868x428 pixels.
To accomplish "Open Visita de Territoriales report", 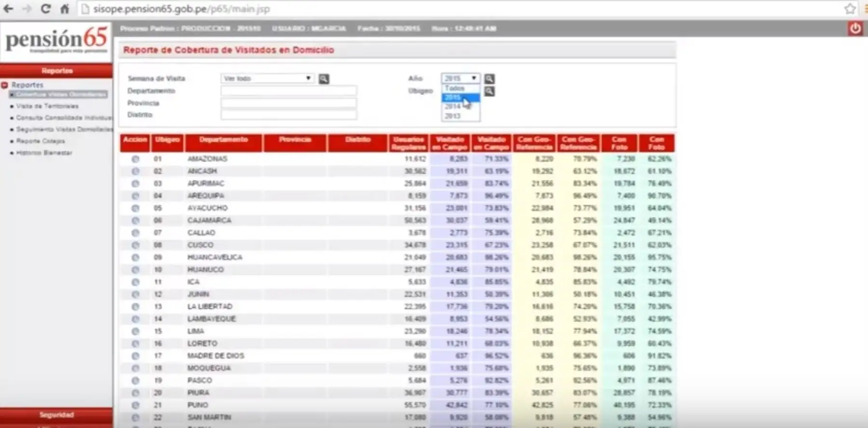I will tap(47, 106).
